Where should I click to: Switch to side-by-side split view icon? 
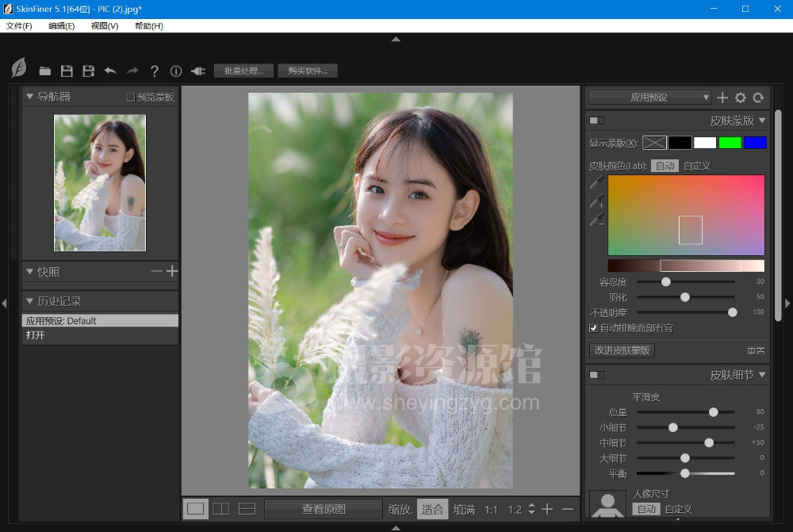[221, 509]
